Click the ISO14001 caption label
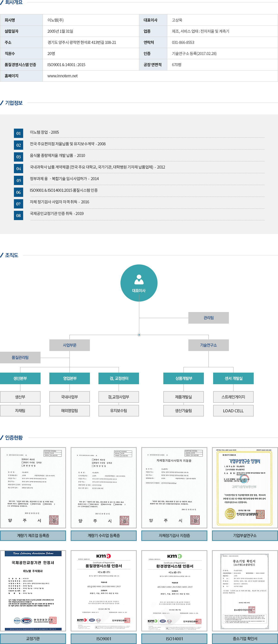278x644 pixels. coord(174,638)
